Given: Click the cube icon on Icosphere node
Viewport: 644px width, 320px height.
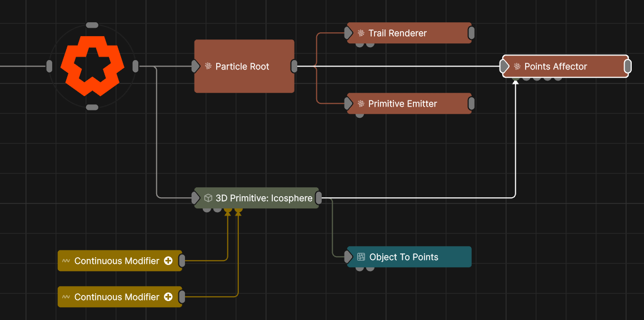Looking at the screenshot, I should tap(208, 198).
